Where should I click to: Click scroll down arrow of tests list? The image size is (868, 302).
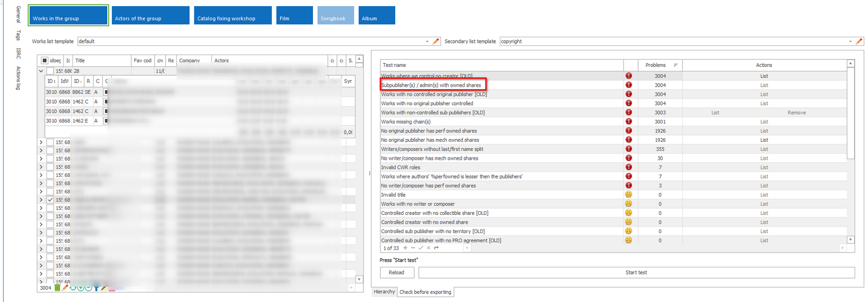click(850, 239)
